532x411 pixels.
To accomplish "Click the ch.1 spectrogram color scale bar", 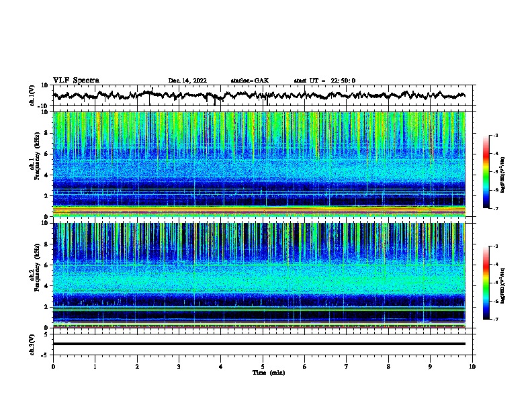I will (x=486, y=172).
